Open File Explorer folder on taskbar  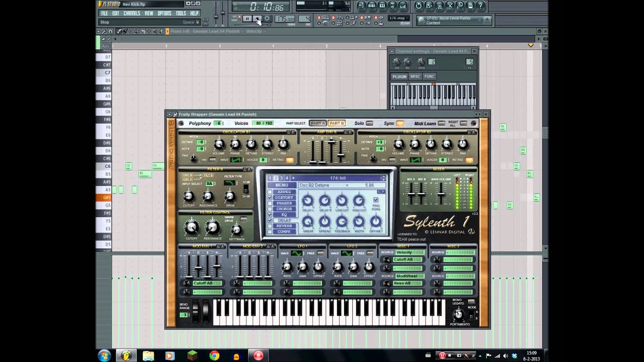(x=148, y=355)
